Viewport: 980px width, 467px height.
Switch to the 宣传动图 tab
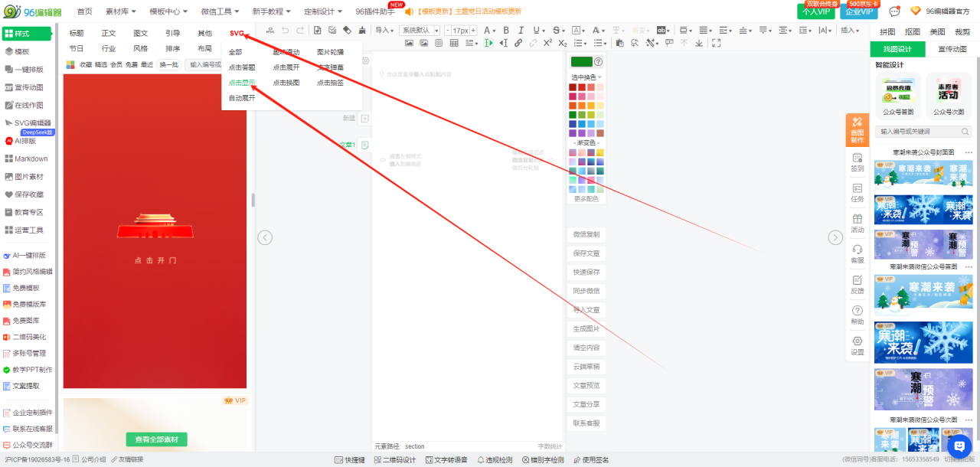click(952, 49)
